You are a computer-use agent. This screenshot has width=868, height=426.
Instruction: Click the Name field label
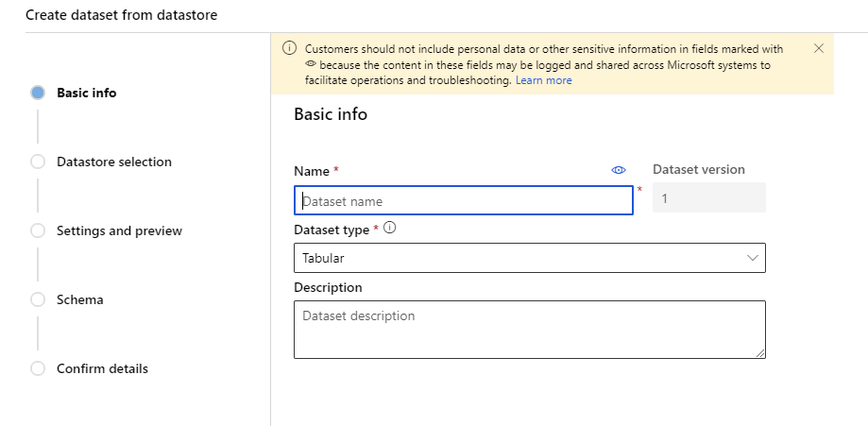312,171
